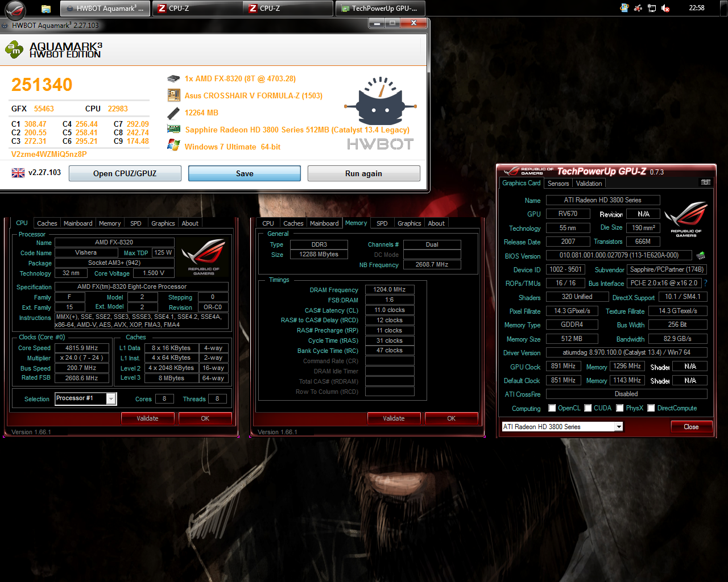
Task: Click the RAM stick icon beside 12264 MB
Action: (x=173, y=113)
